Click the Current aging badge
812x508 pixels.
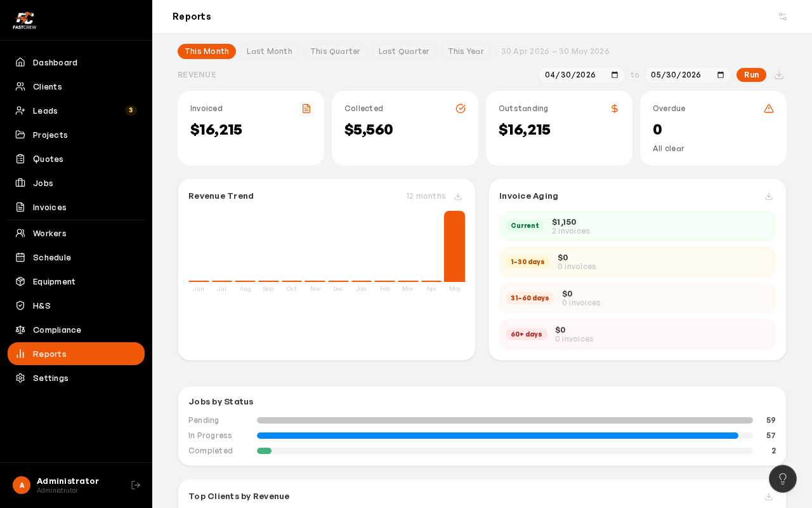(x=525, y=226)
